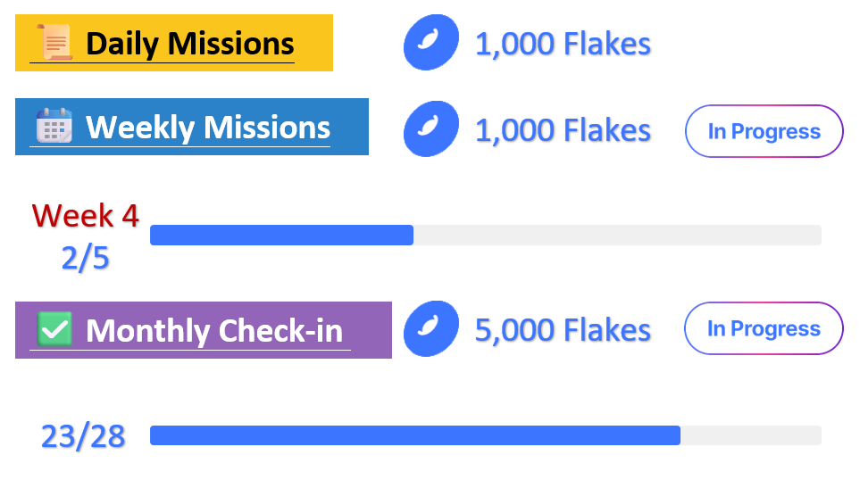Click the 23/28 check-in counter

pos(83,436)
